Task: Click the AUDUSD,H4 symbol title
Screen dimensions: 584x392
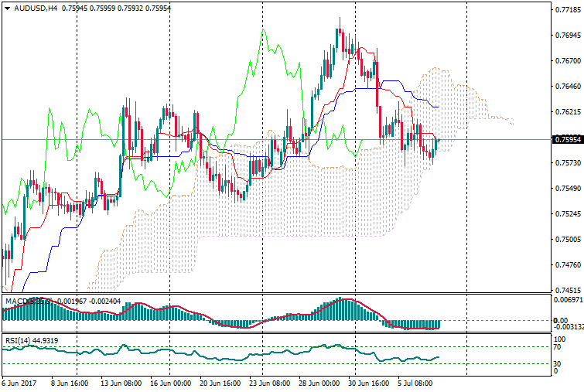Action: pyautogui.click(x=36, y=9)
